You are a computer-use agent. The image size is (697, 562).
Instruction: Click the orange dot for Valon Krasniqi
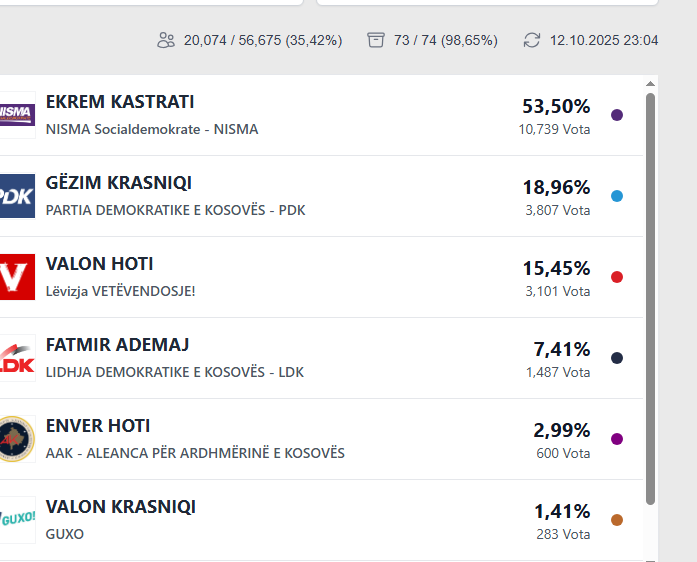[617, 520]
